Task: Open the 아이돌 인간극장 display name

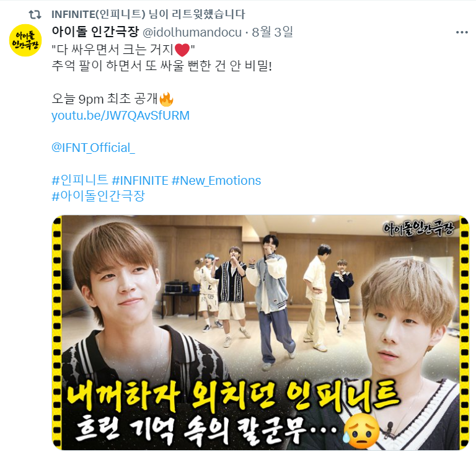Action: (95, 32)
